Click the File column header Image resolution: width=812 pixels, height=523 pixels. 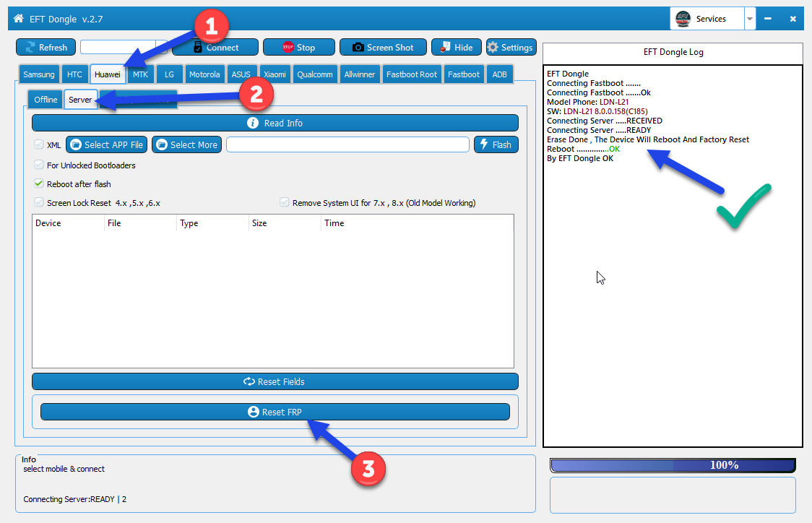click(140, 223)
